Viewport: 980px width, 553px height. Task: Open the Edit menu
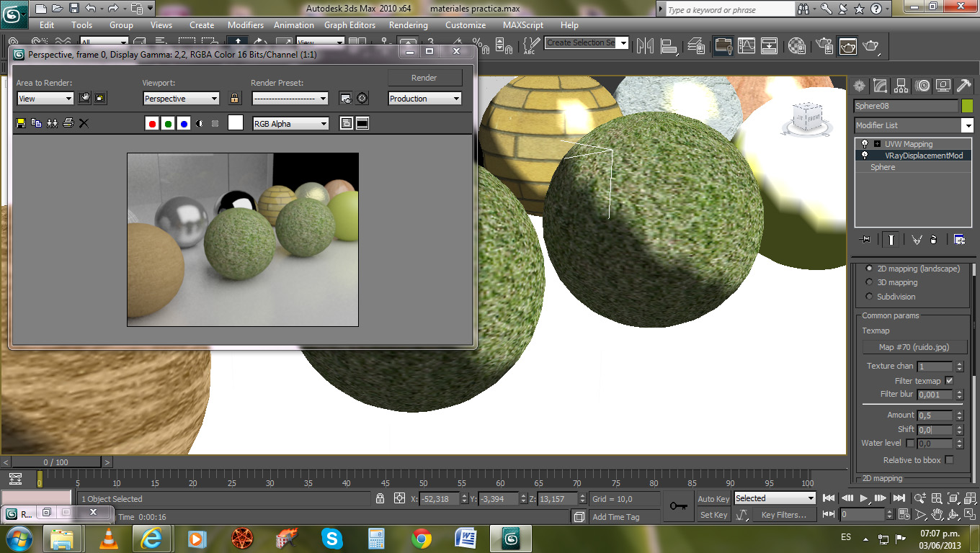point(47,24)
